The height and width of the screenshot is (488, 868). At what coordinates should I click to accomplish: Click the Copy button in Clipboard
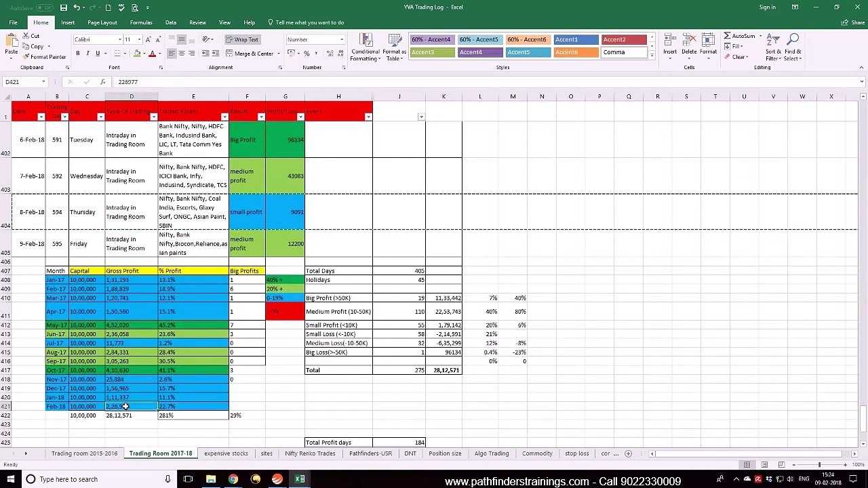[34, 47]
